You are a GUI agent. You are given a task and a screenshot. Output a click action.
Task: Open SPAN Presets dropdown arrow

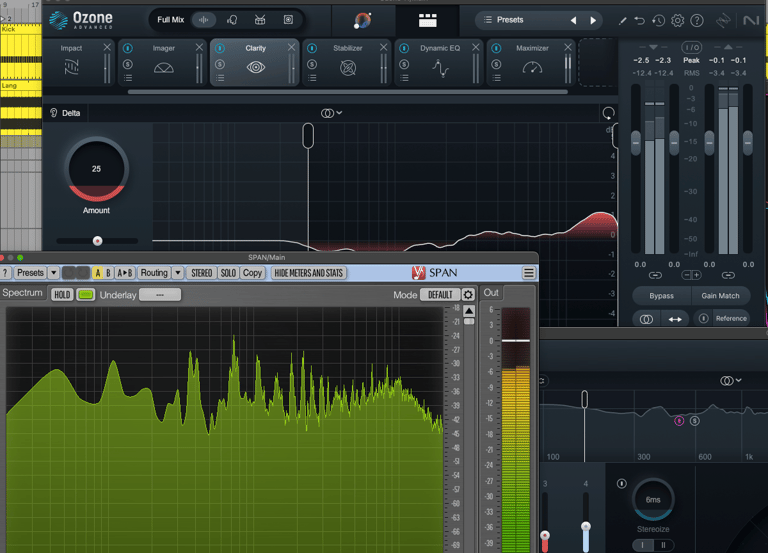click(53, 273)
